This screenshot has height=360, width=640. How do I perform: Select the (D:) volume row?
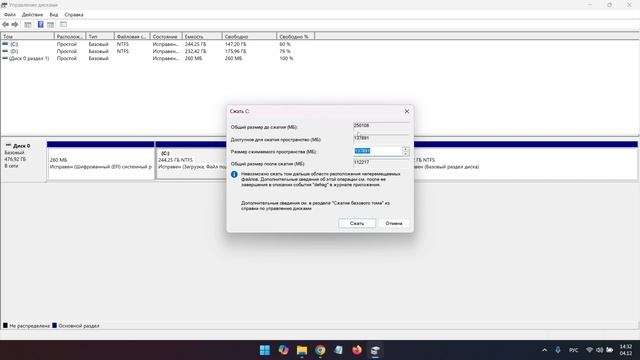157,51
